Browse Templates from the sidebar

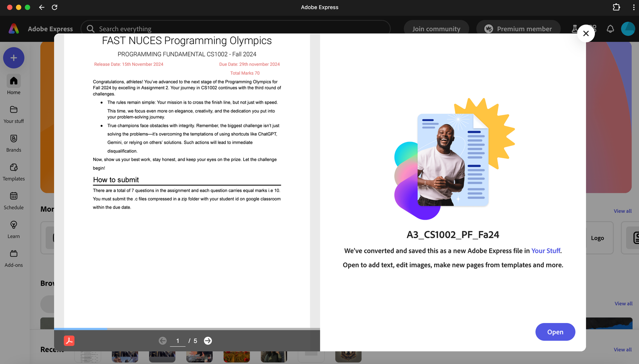point(14,171)
